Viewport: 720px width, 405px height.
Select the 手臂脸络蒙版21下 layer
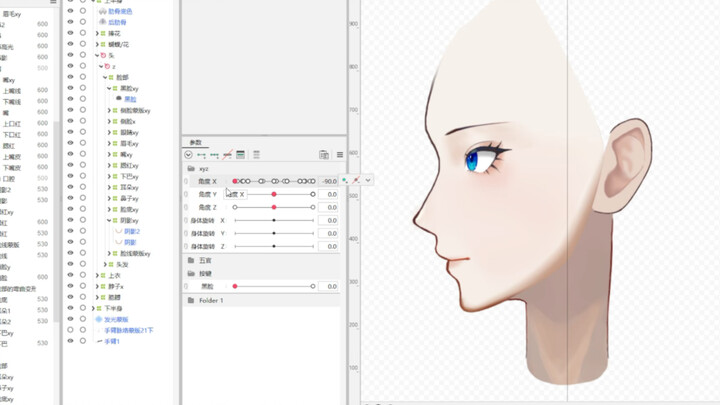tap(129, 330)
